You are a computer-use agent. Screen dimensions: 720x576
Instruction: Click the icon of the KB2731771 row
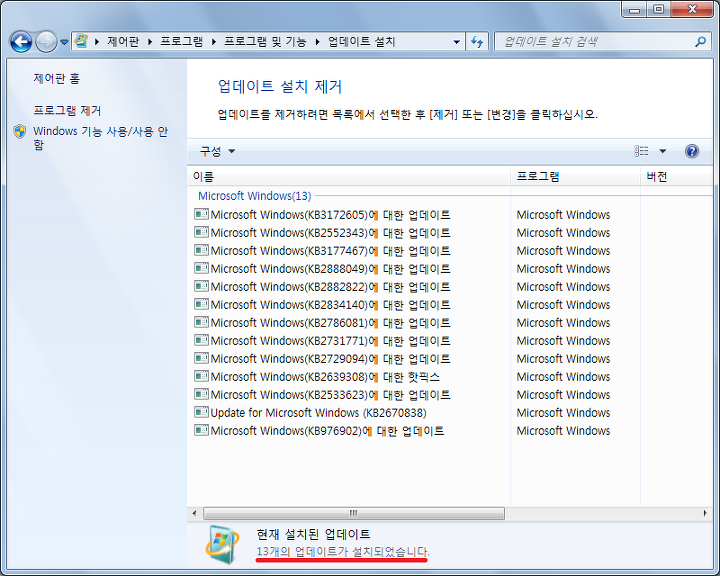click(x=201, y=340)
